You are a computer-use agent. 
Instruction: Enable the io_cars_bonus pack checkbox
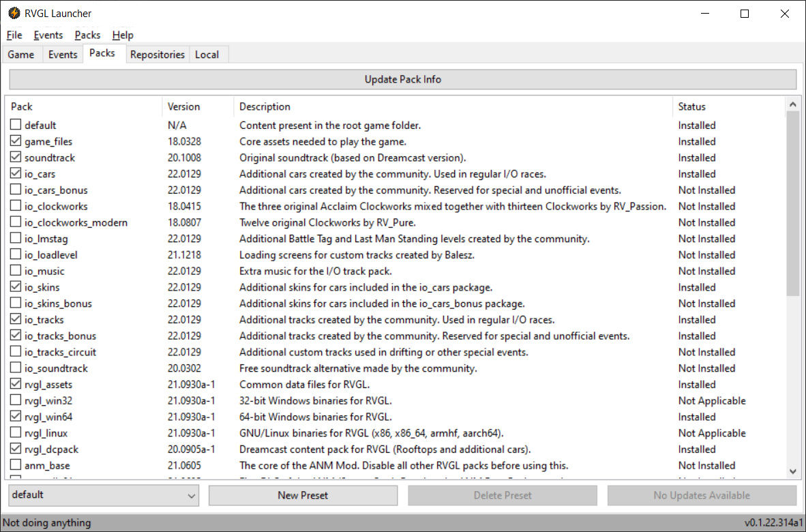click(x=16, y=189)
